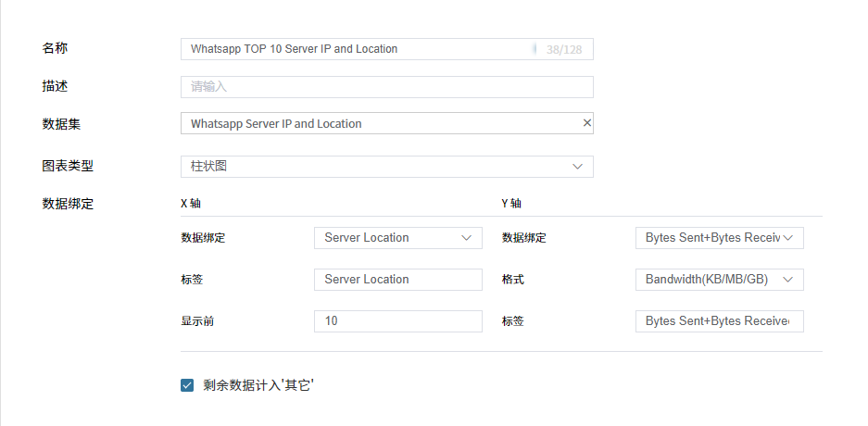
Task: Focus the 描述 description field with 请输入 placeholder
Action: [x=386, y=87]
